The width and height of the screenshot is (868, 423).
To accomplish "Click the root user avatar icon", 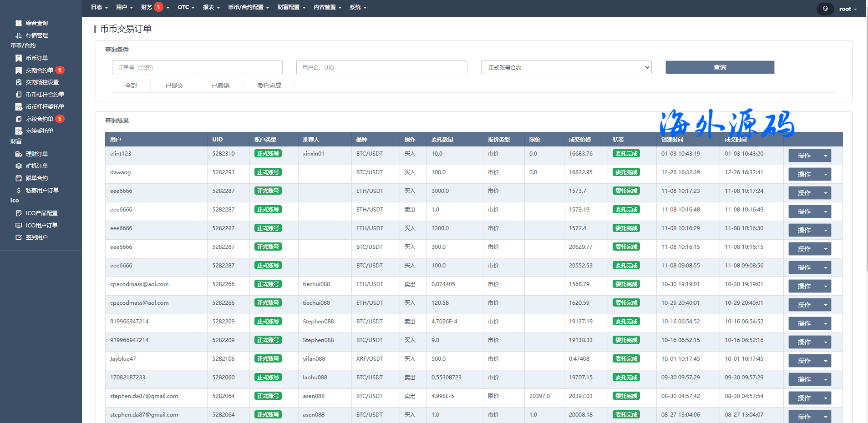I will point(825,9).
